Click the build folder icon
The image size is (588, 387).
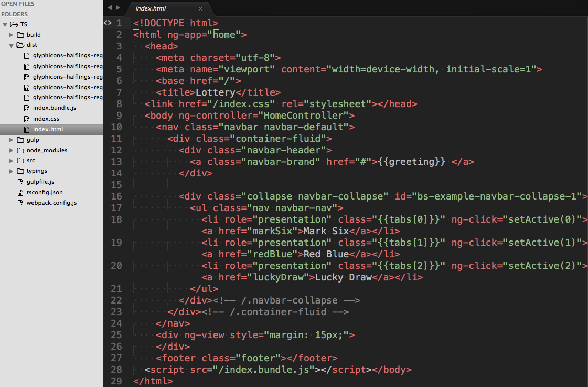(20, 35)
